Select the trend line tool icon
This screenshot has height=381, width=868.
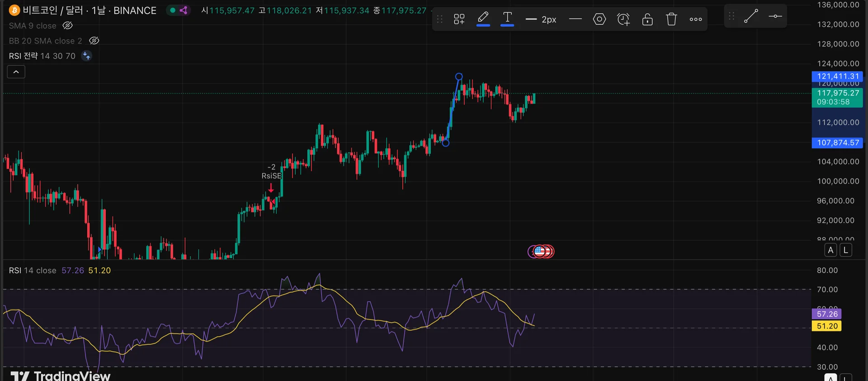(751, 16)
